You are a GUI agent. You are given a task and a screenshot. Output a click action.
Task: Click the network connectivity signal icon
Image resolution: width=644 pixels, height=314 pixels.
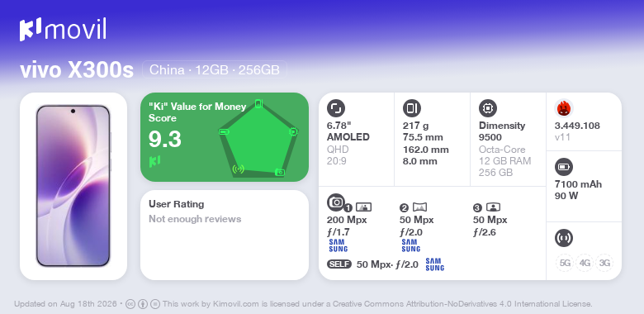click(564, 238)
